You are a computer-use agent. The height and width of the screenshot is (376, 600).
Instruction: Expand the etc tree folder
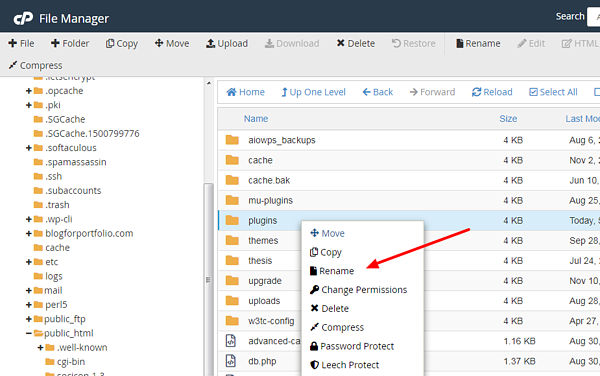click(29, 262)
